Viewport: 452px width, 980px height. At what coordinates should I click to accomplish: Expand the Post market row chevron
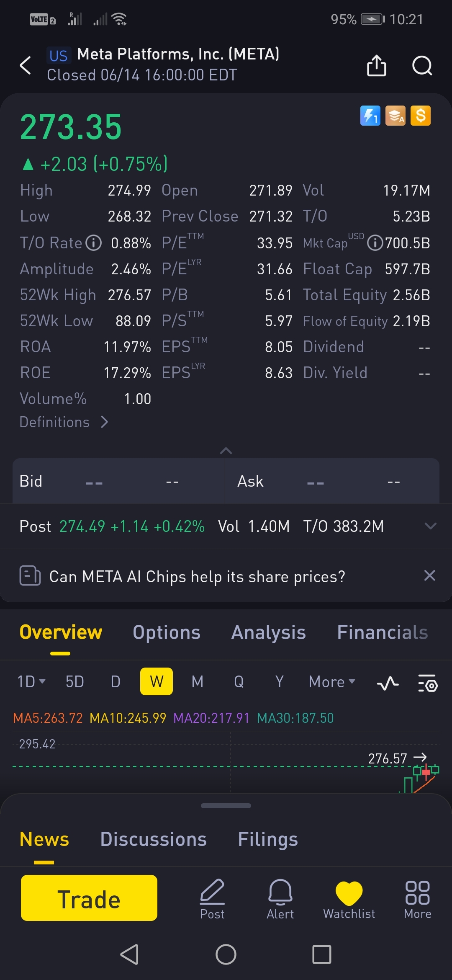pos(430,526)
